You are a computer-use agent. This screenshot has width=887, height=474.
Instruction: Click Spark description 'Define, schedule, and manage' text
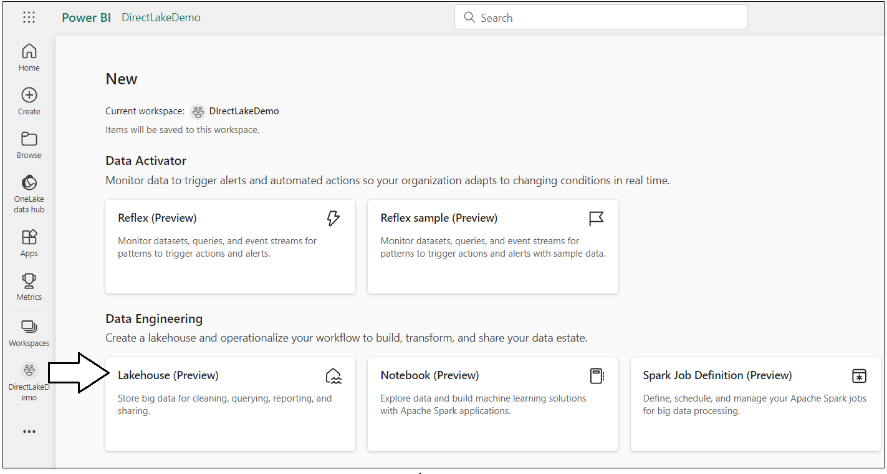coord(755,404)
